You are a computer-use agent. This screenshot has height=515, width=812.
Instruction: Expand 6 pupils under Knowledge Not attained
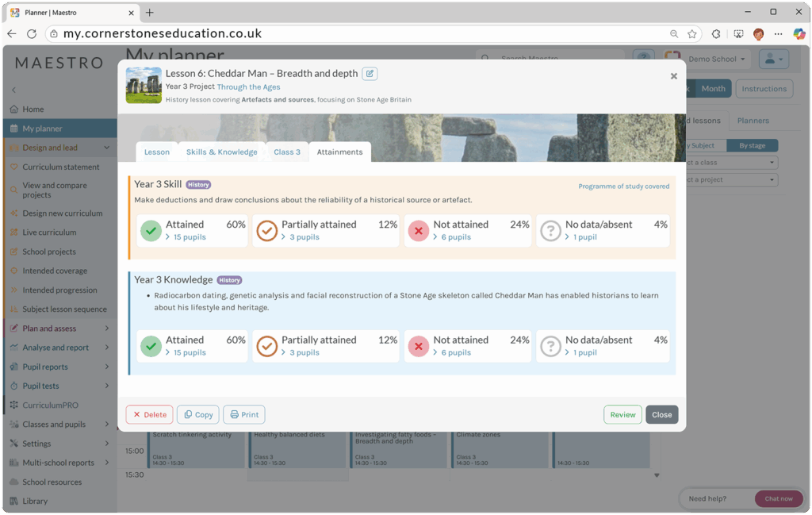pos(455,352)
